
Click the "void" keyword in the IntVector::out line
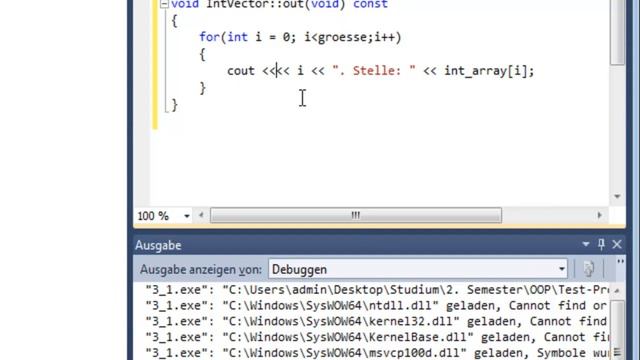click(x=185, y=4)
